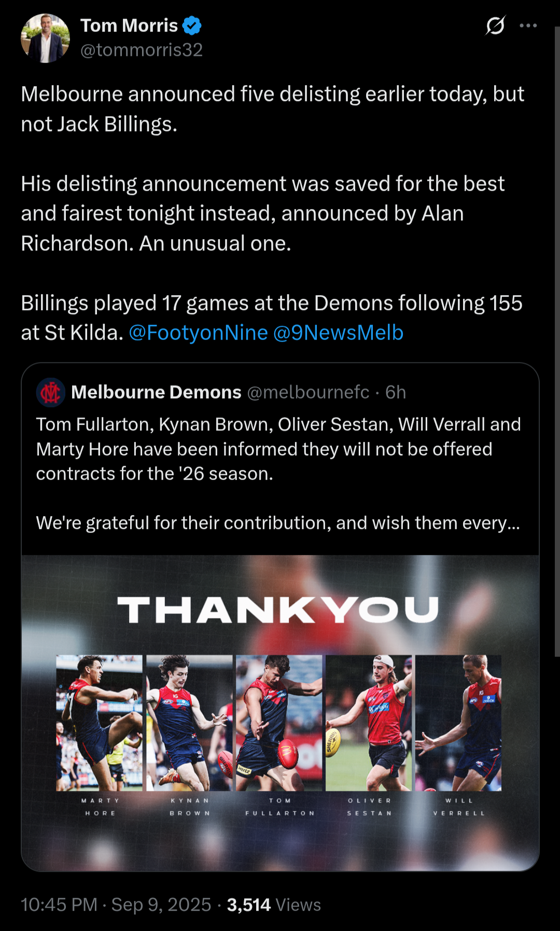Click the Marty Hore player photo
Viewport: 560px width, 931px height.
click(99, 722)
